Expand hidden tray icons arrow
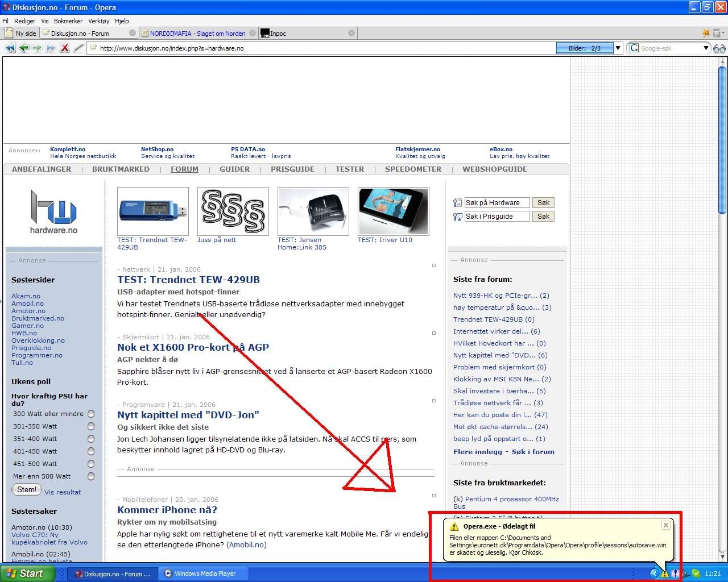The height and width of the screenshot is (582, 728). (654, 573)
